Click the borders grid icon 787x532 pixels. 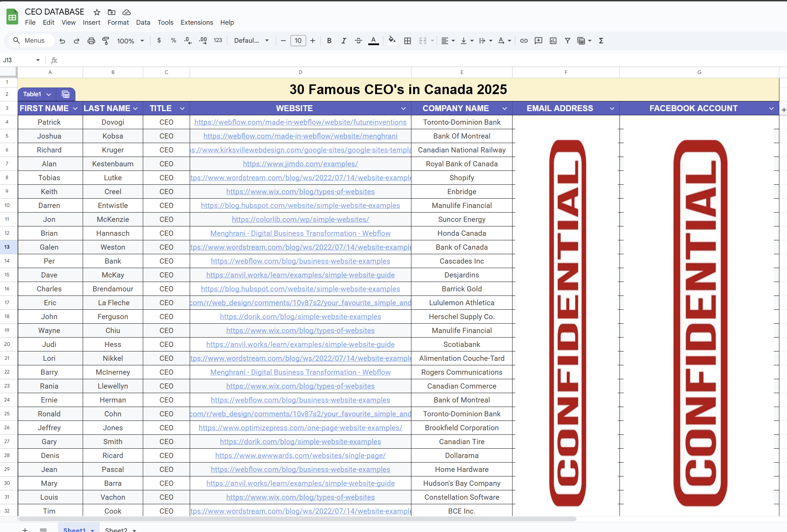pos(408,41)
